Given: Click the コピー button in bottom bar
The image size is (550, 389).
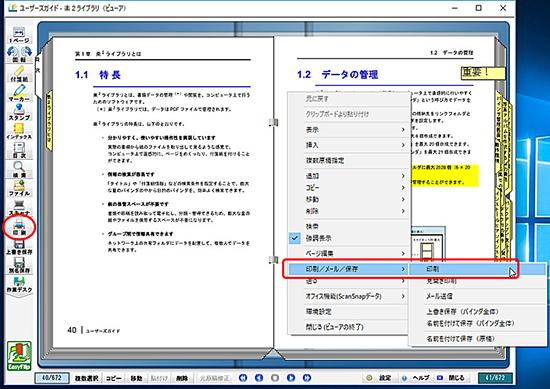Looking at the screenshot, I should click(114, 378).
